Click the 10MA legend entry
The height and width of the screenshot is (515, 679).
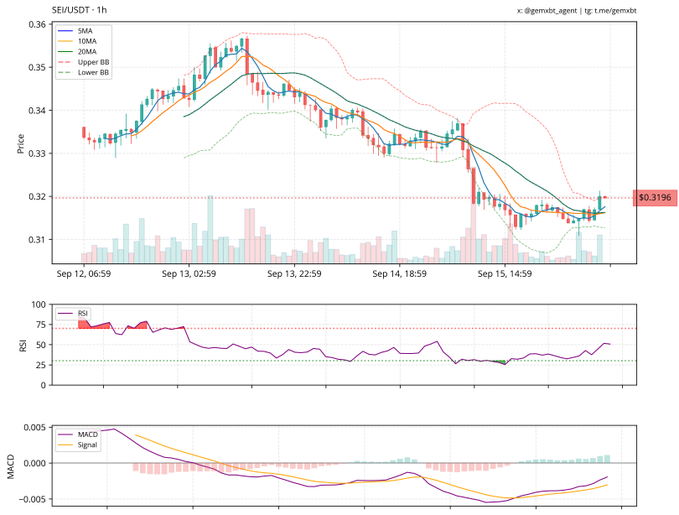point(86,42)
